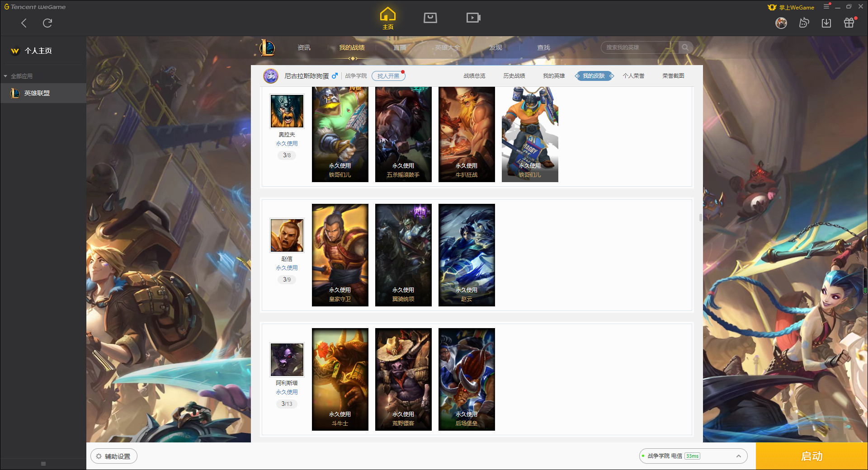
Task: Click the 奥拉夫 champion portrait
Action: [x=287, y=111]
